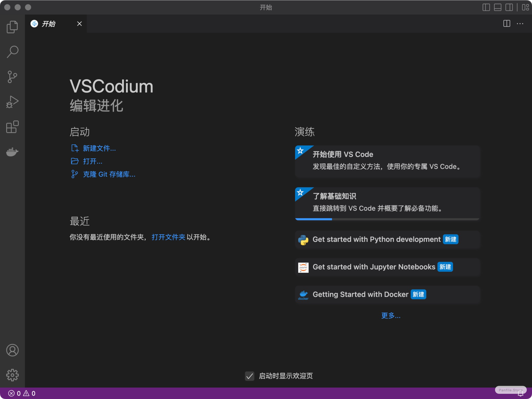
Task: Toggle the 启动时显示欢迎页 checkbox
Action: 250,376
